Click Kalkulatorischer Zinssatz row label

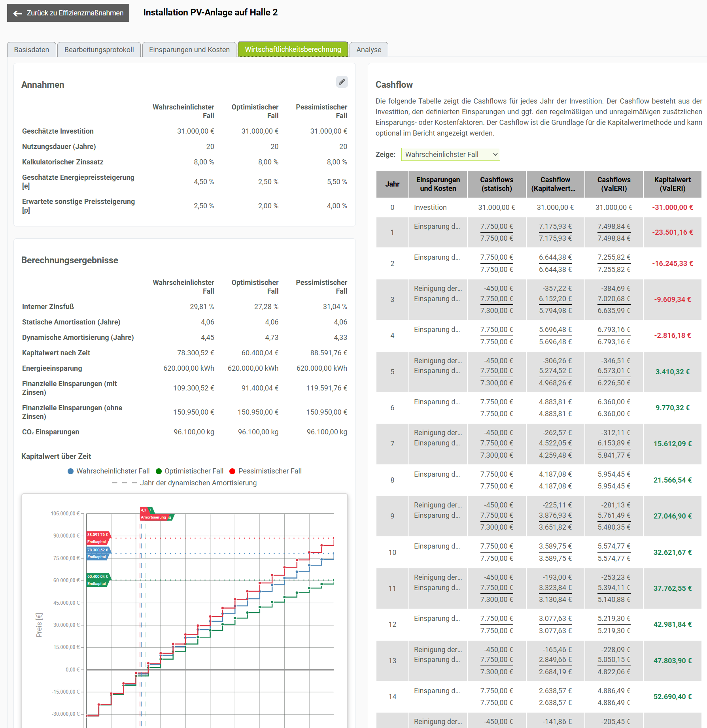pos(62,162)
